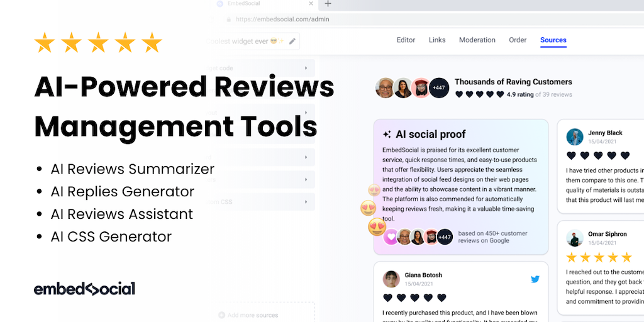Select the Order tab
The height and width of the screenshot is (322, 644).
pos(518,40)
